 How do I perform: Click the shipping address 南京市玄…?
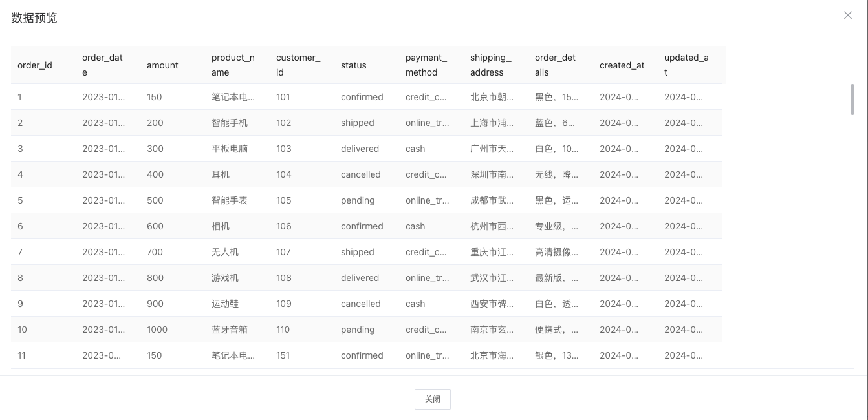tap(492, 330)
